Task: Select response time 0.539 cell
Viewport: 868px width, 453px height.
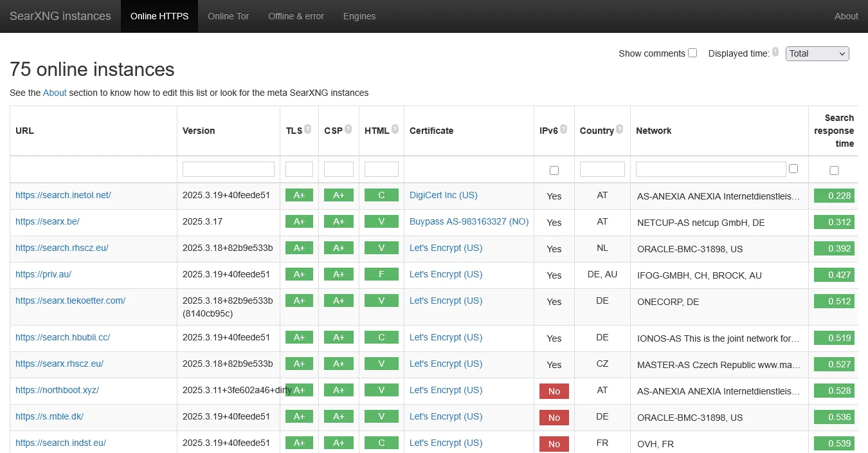Action: click(x=834, y=443)
